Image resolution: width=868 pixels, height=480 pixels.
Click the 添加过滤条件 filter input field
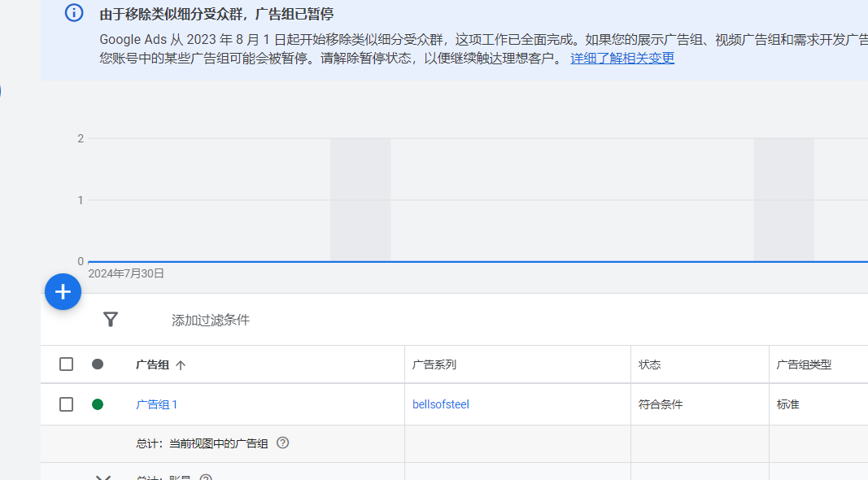211,321
